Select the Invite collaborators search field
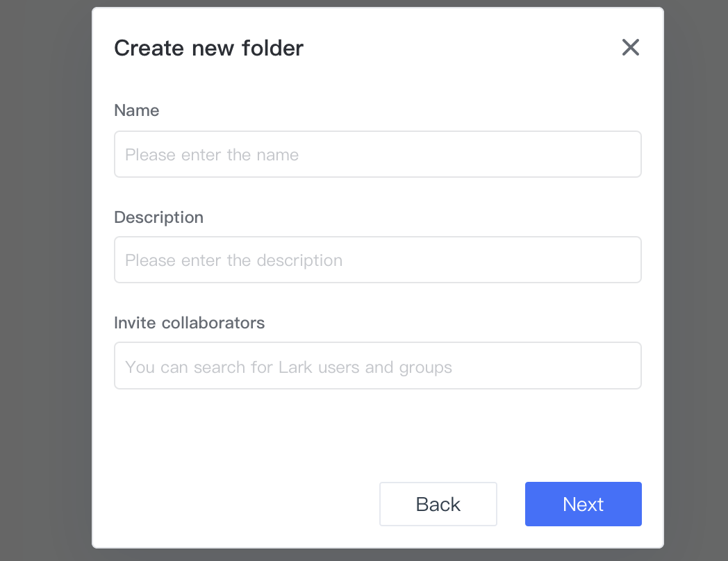 pyautogui.click(x=377, y=366)
